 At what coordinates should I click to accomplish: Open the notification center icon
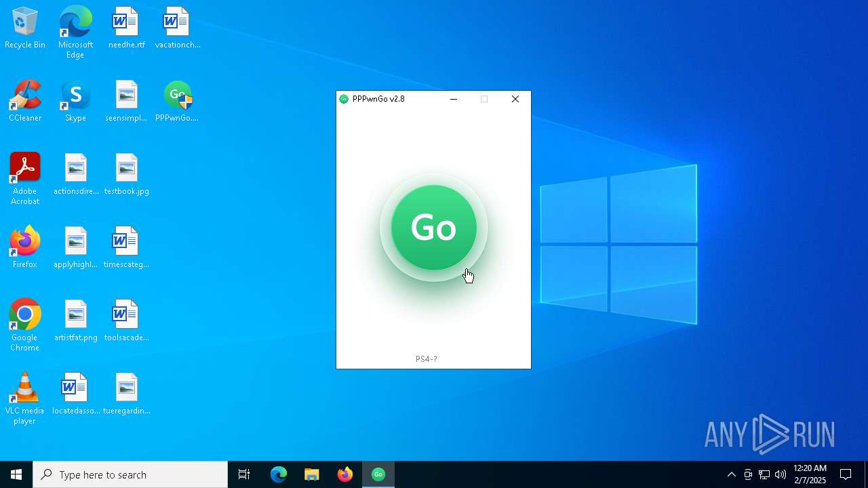(x=846, y=474)
